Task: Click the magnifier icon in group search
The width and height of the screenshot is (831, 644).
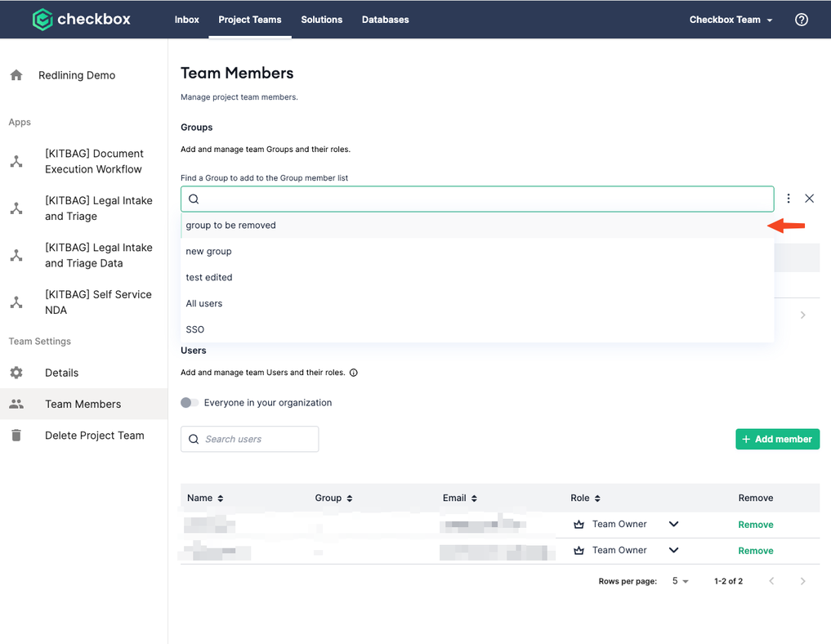Action: (194, 199)
